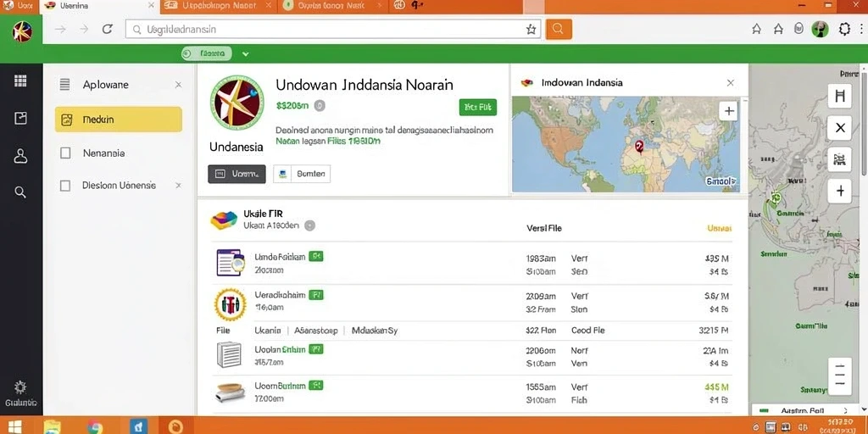Close the Imdowan Indansia map panel
Screen dimensions: 868x434
point(730,83)
